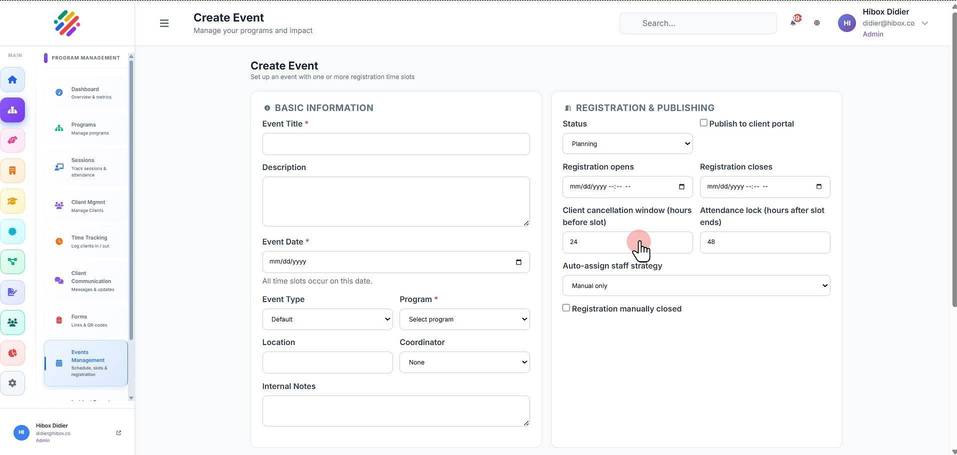Viewport: 957px width, 455px height.
Task: Focus the Registration opens datetime field
Action: click(x=627, y=187)
